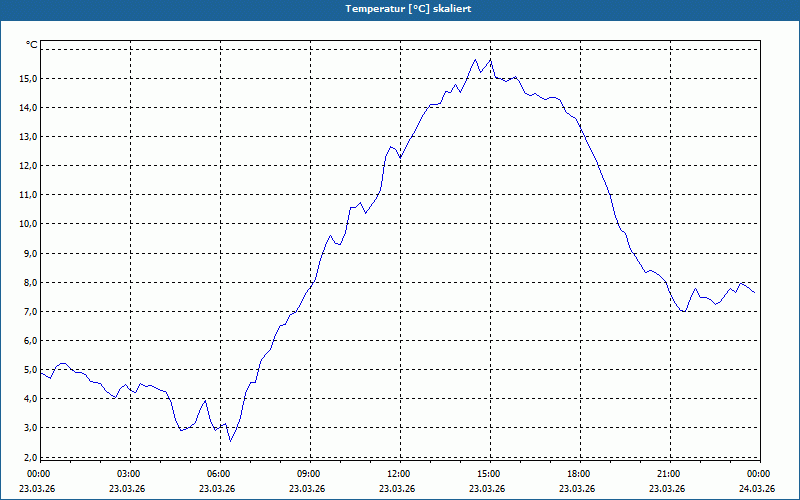
Task: Click the 18:00 time axis label
Action: point(579,474)
